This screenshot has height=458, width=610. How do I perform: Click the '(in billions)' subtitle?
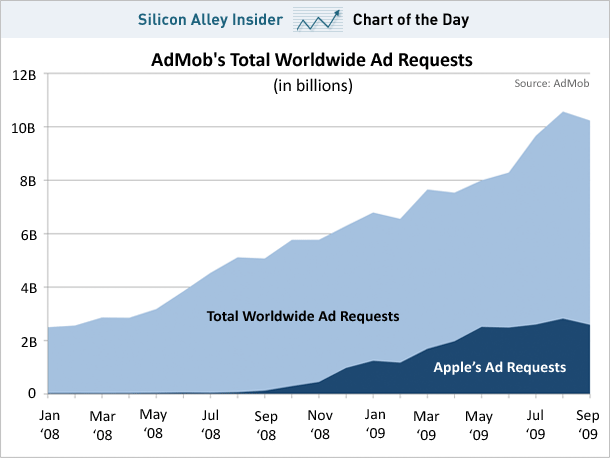[313, 86]
